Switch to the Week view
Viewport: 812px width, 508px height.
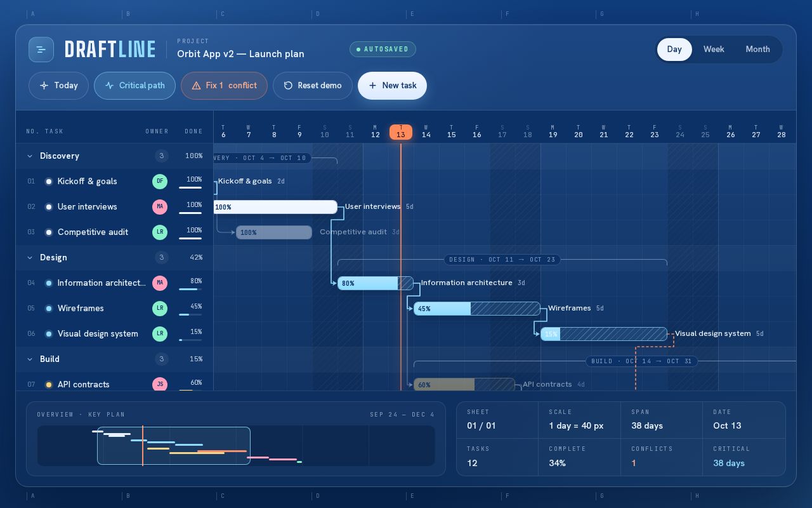(x=714, y=50)
